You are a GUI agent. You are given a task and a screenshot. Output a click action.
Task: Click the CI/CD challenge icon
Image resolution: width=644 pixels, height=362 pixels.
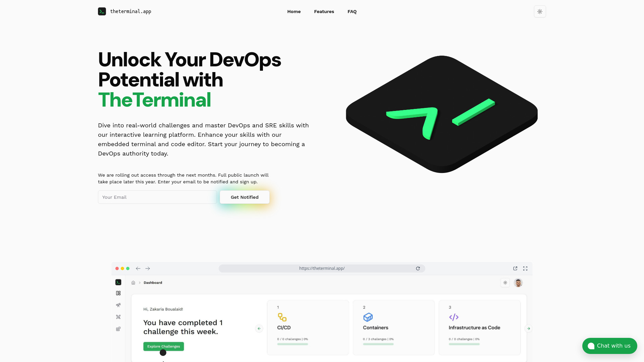coord(281,317)
